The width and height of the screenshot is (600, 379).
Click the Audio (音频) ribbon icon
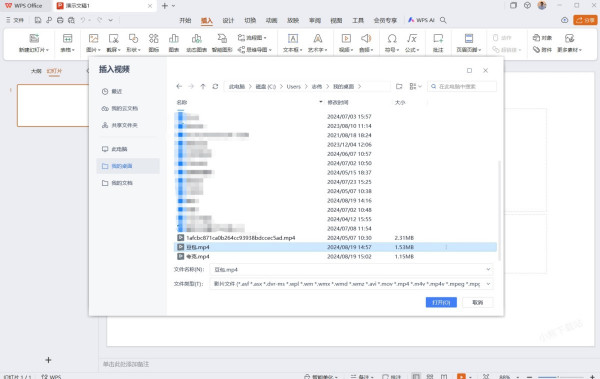366,38
